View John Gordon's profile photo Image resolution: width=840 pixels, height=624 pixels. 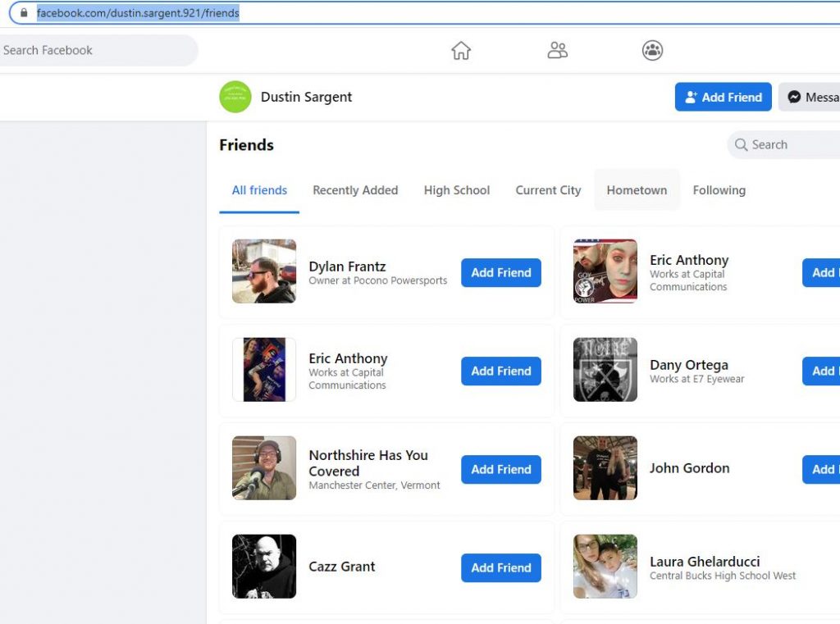click(x=605, y=467)
